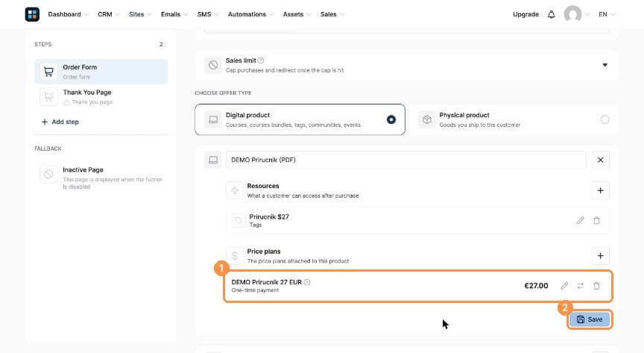Open the Emails dropdown menu
Image resolution: width=644 pixels, height=353 pixels.
coord(174,14)
